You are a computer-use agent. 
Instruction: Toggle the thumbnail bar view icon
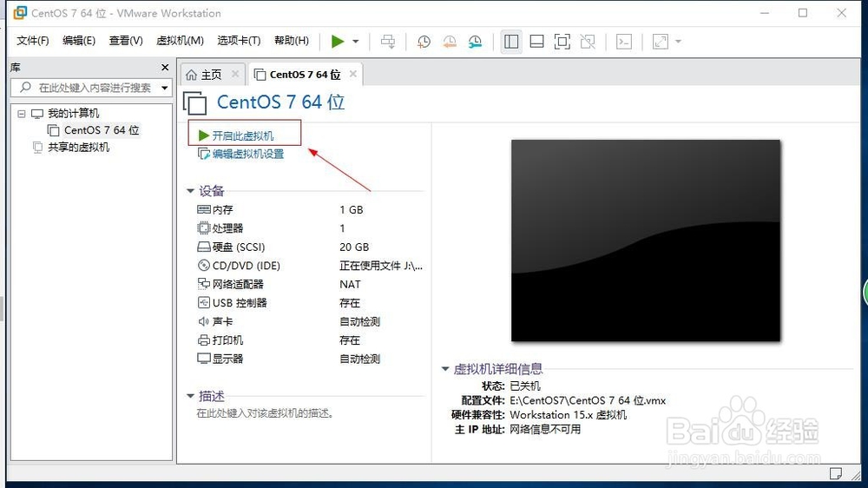(536, 42)
